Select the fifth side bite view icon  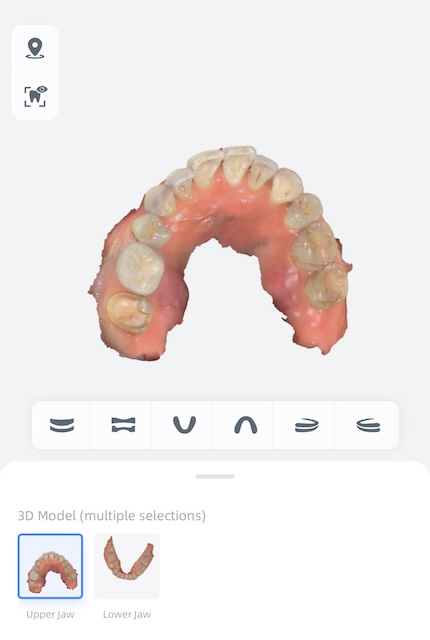coord(307,425)
